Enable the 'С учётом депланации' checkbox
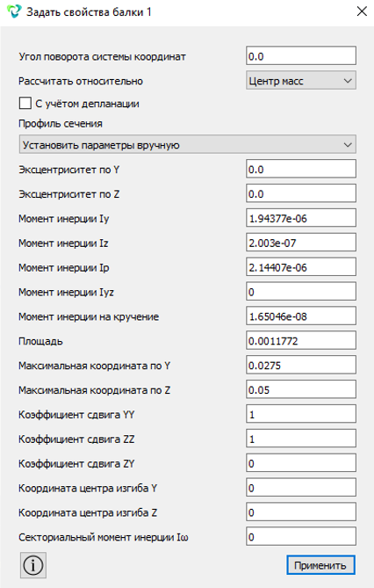This screenshot has height=588, width=374. point(25,103)
